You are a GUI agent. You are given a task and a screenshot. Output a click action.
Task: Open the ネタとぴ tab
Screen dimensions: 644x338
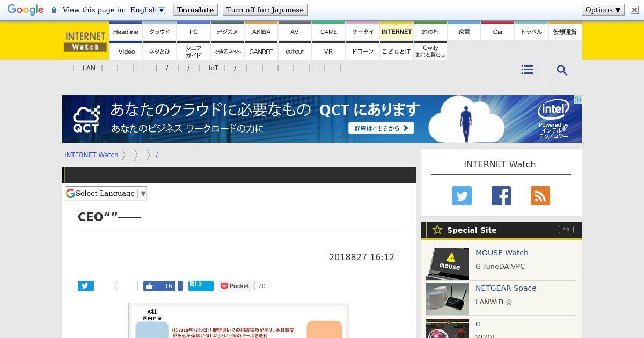(x=159, y=51)
